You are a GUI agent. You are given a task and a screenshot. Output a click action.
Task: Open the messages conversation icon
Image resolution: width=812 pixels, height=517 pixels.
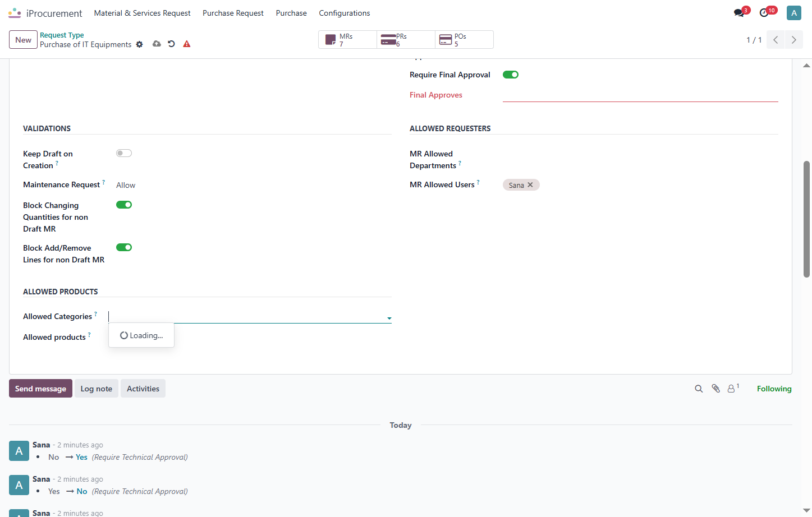click(739, 13)
